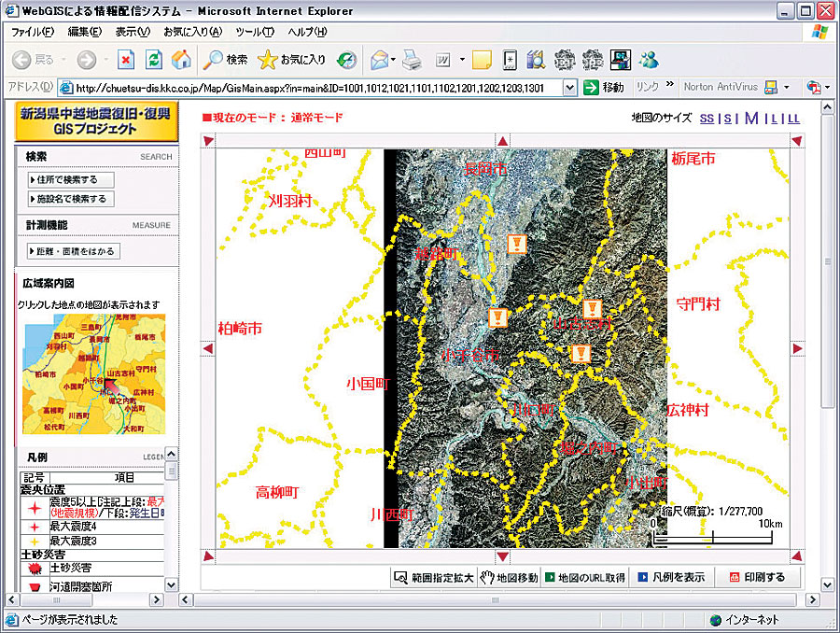Click the IE Forward arrow button
The width and height of the screenshot is (840, 633).
click(86, 60)
